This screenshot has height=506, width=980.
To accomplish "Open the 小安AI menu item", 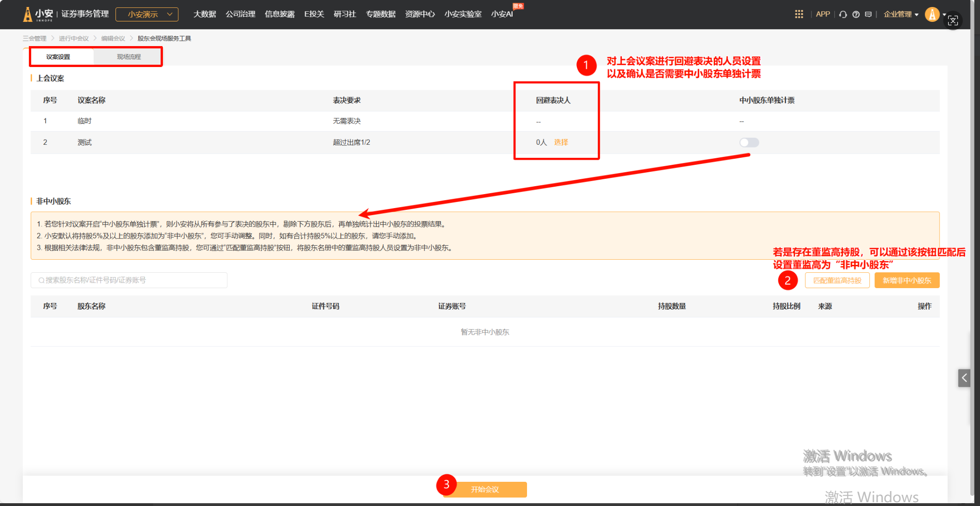I will pyautogui.click(x=502, y=14).
